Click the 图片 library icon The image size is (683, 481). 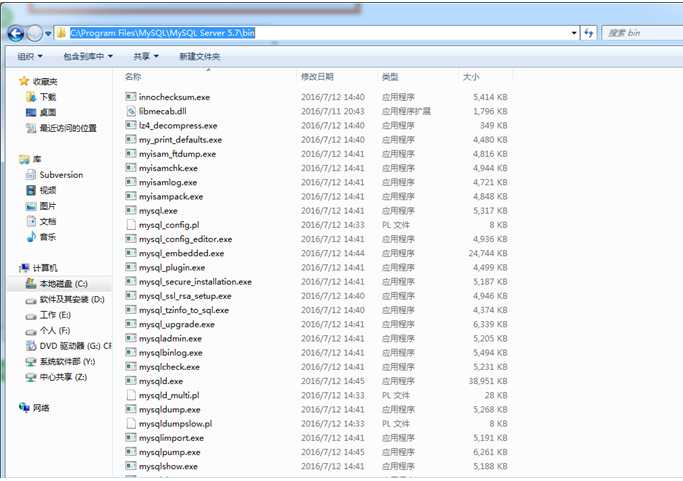pyautogui.click(x=31, y=206)
